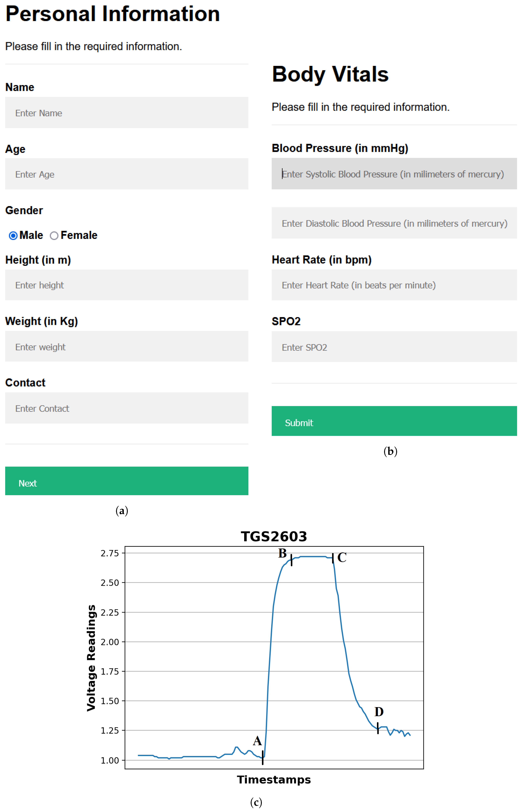
Task: Click the Personal Information heading
Action: tap(113, 14)
